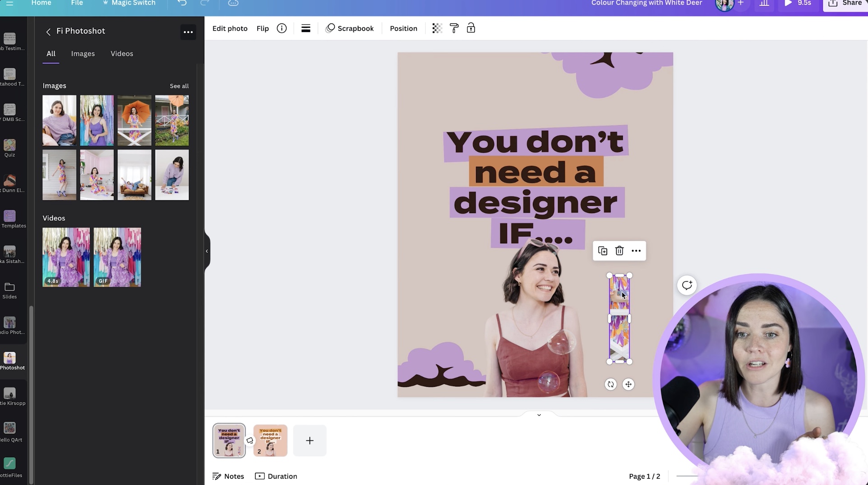The height and width of the screenshot is (485, 868).
Task: Switch to the Videos tab
Action: click(121, 54)
